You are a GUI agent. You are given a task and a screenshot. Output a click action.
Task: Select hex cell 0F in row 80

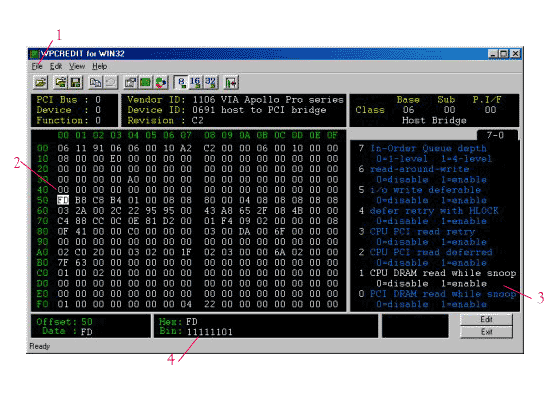coord(63,231)
